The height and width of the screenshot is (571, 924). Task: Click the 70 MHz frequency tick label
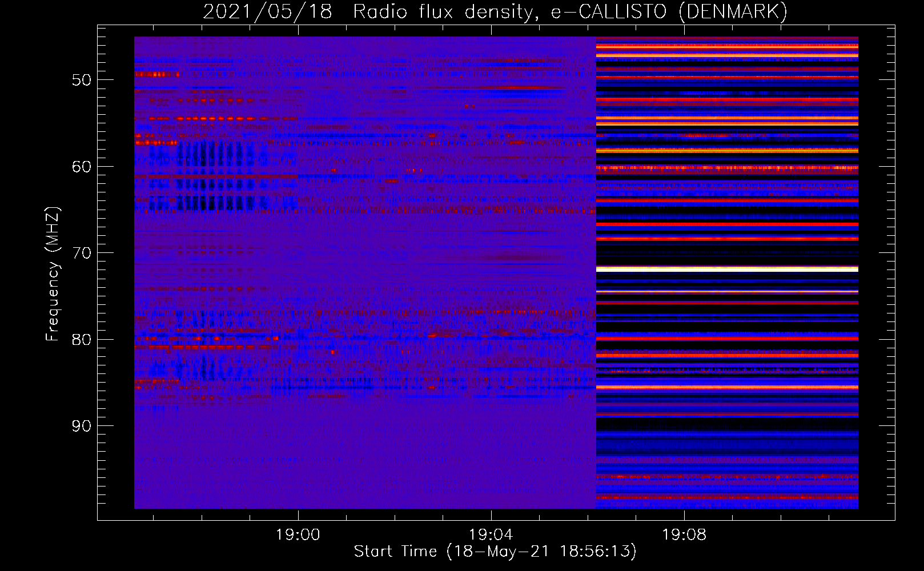[82, 253]
